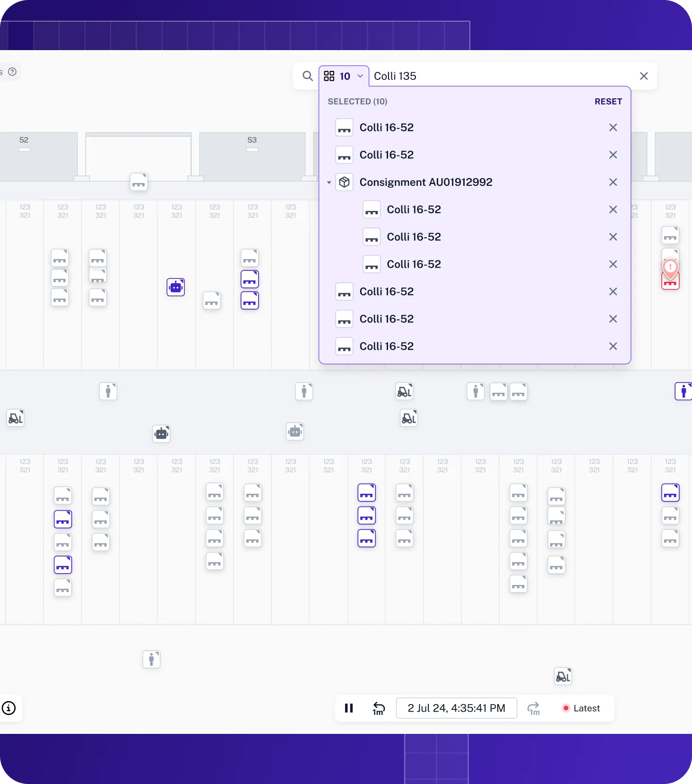Open the date field 2 Jul 24, 4:35:41 PM
This screenshot has width=692, height=784.
point(456,708)
